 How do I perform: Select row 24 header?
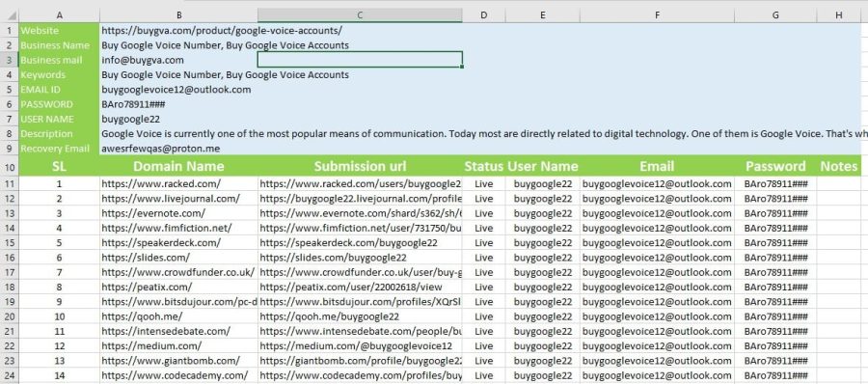point(10,375)
